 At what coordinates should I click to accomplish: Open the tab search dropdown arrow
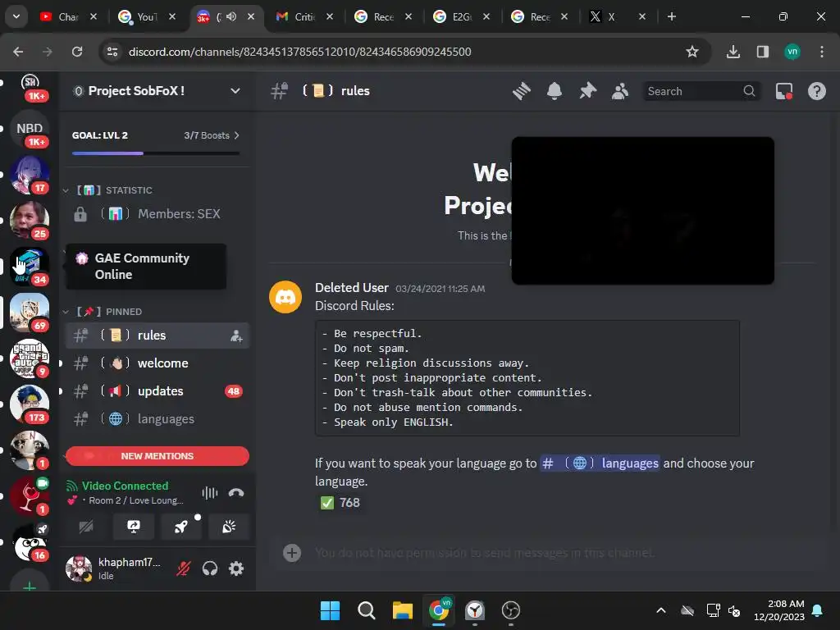click(16, 16)
